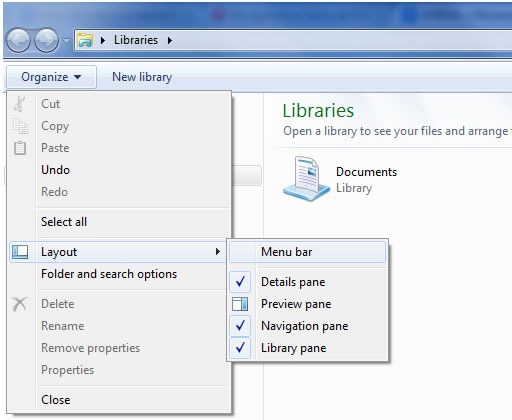This screenshot has height=420, width=512.
Task: Click the Preview pane icon
Action: [x=240, y=304]
